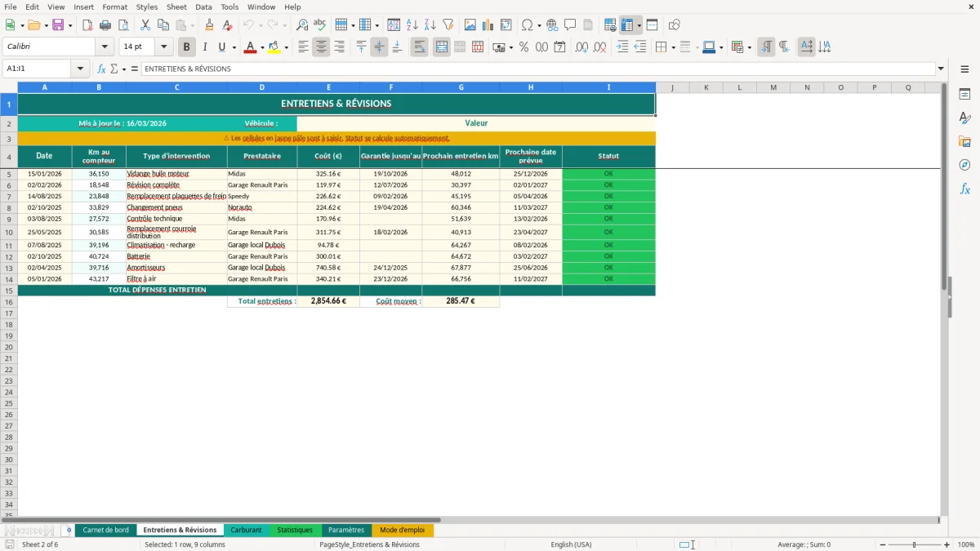Open Find & Replace icon
Screen dimensions: 980x551
(x=302, y=25)
